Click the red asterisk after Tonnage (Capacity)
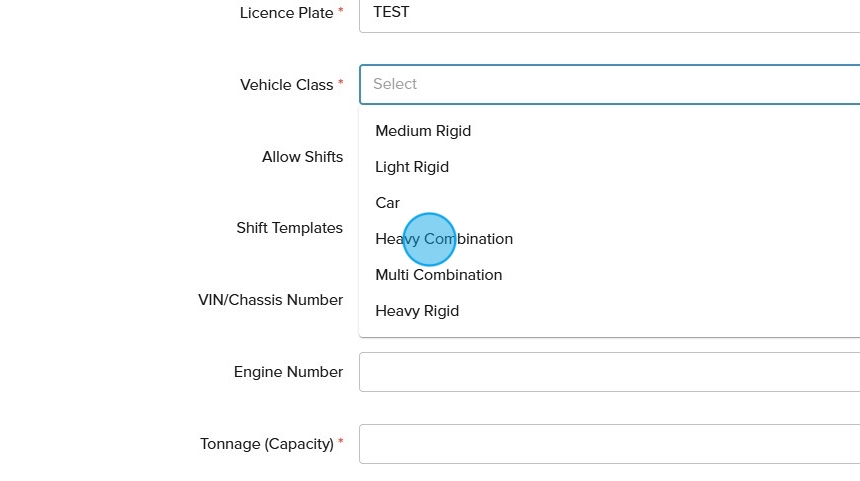 341,442
